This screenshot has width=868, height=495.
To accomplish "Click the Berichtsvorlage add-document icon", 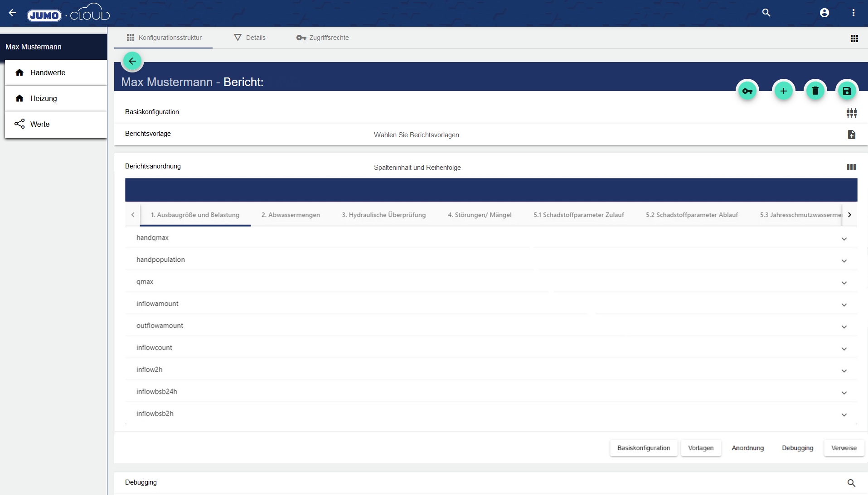I will point(851,135).
